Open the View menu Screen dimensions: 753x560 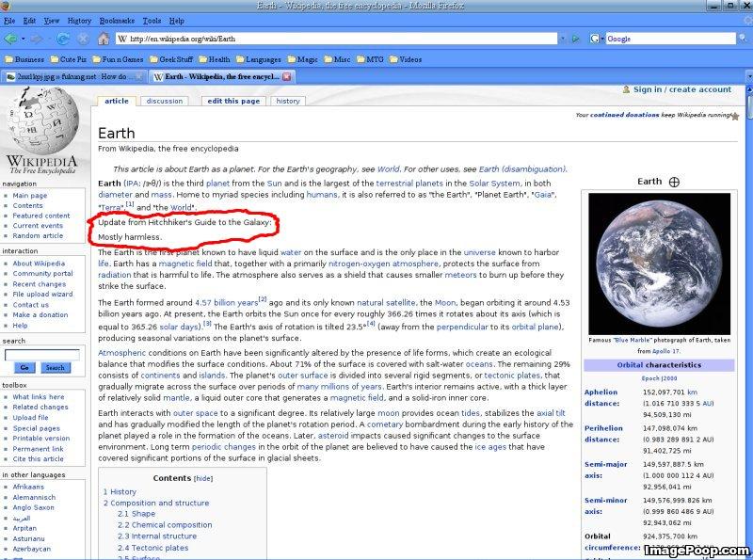tap(52, 21)
